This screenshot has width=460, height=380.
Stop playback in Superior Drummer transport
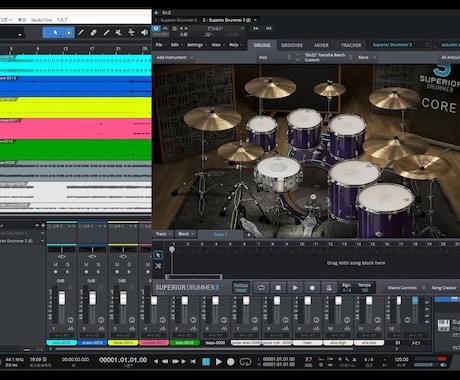pyautogui.click(x=278, y=288)
